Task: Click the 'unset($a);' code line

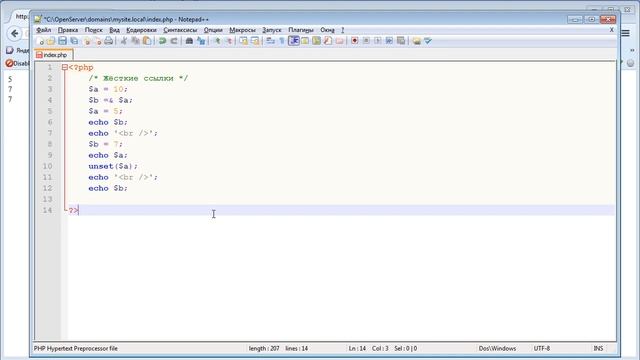Action: pos(113,167)
